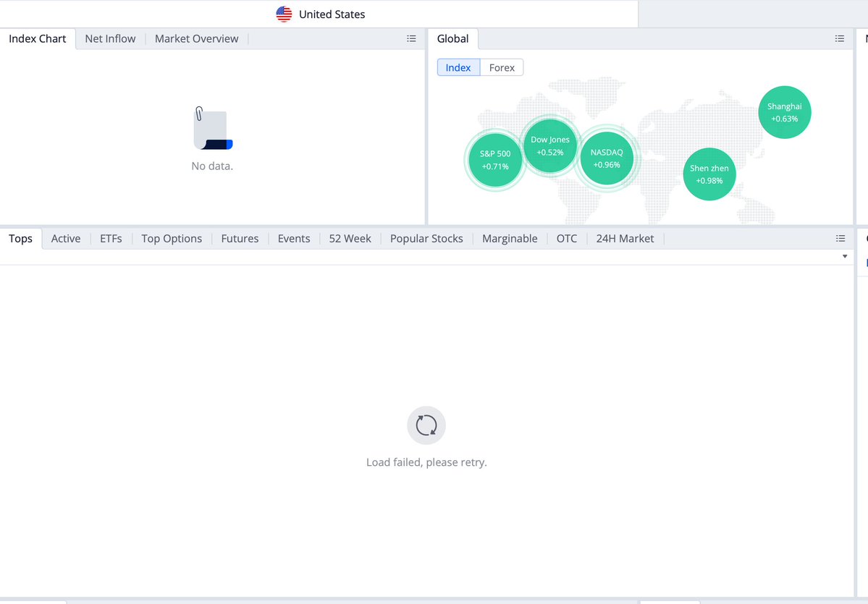Click the S&P 500 index bubble
This screenshot has height=604, width=868.
pos(495,160)
